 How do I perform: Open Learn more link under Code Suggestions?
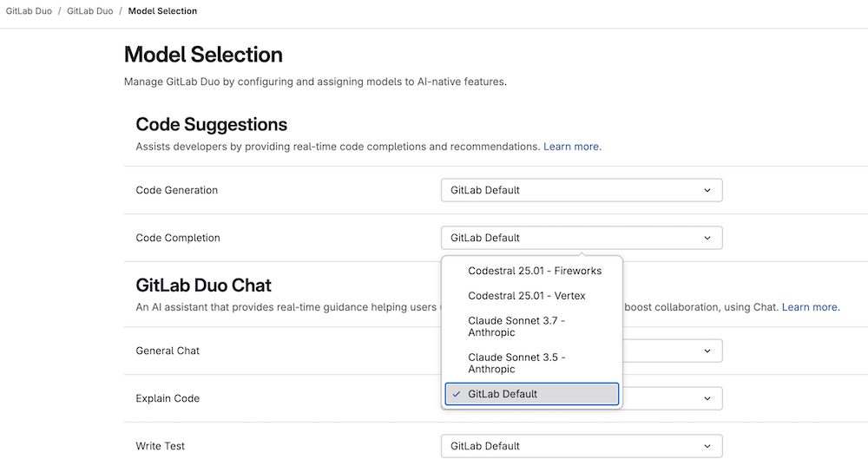pyautogui.click(x=572, y=147)
